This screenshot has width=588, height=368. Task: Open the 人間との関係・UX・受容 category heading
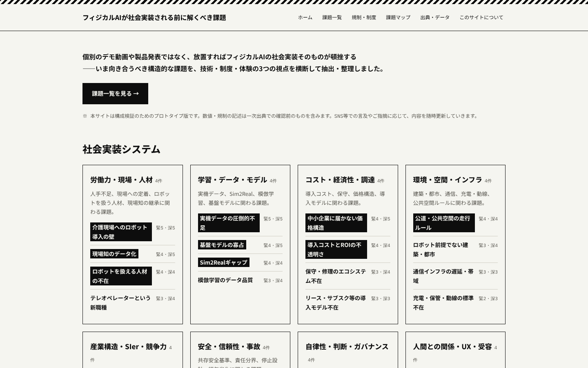452,347
